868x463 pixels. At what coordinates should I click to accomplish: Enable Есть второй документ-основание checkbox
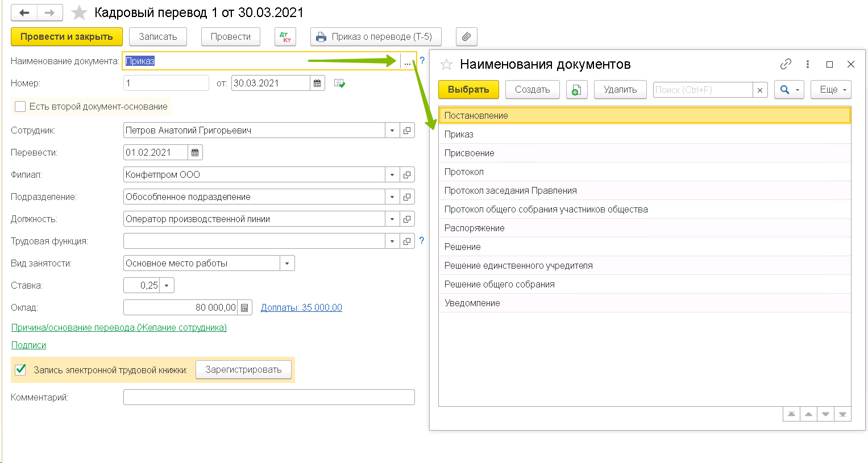20,107
